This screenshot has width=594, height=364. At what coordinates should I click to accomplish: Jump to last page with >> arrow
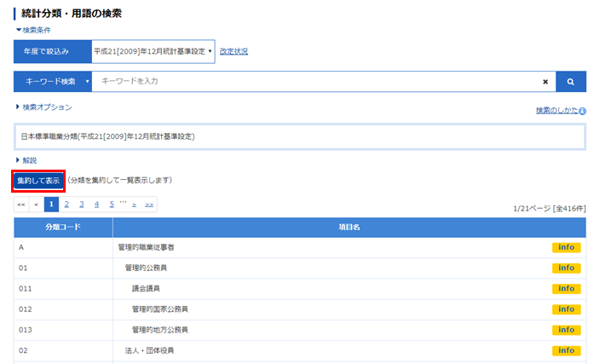(149, 205)
